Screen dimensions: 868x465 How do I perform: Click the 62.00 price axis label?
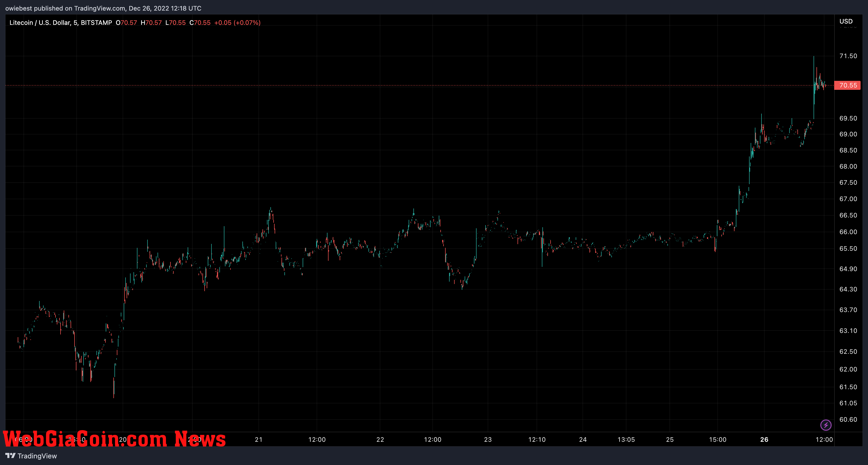pyautogui.click(x=848, y=369)
